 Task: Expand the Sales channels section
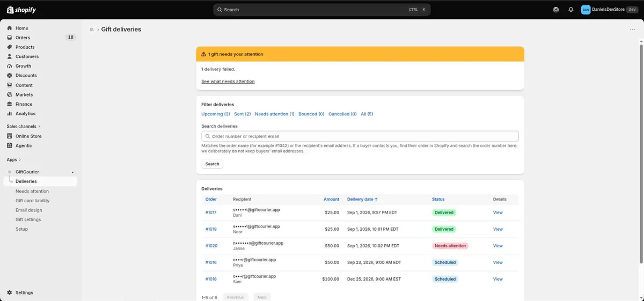(24, 126)
